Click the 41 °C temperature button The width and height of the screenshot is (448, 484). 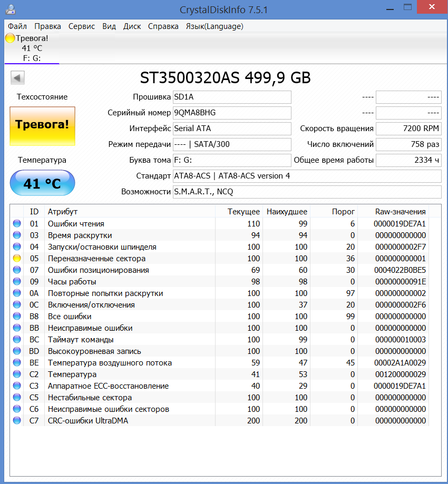coord(42,183)
